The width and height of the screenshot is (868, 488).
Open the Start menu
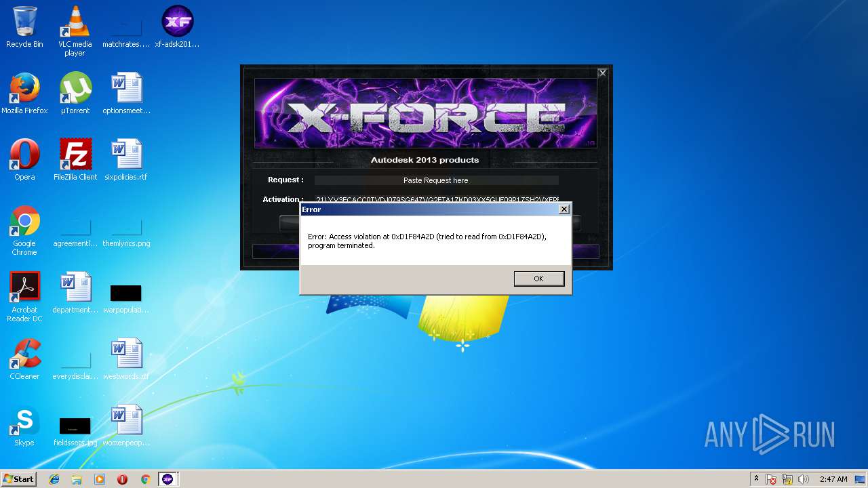(x=18, y=479)
